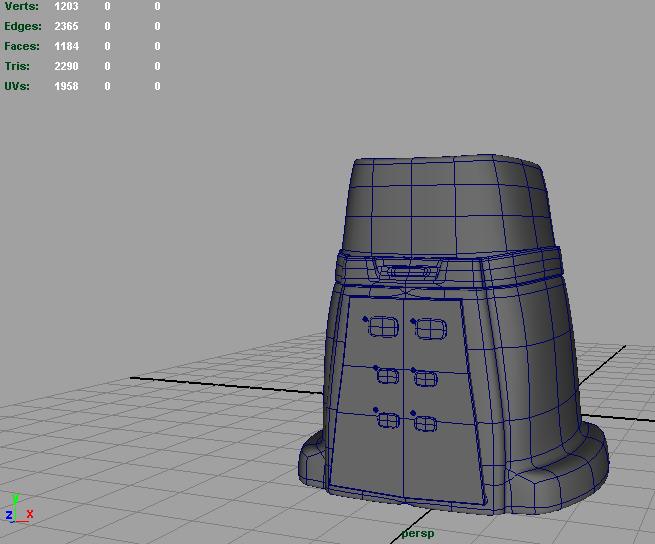Select the edge count value 2365

pos(66,26)
